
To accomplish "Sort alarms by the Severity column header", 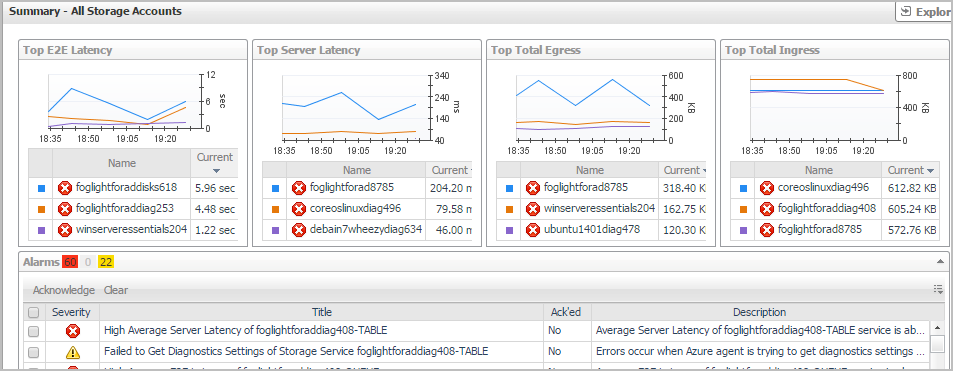I will tap(71, 312).
